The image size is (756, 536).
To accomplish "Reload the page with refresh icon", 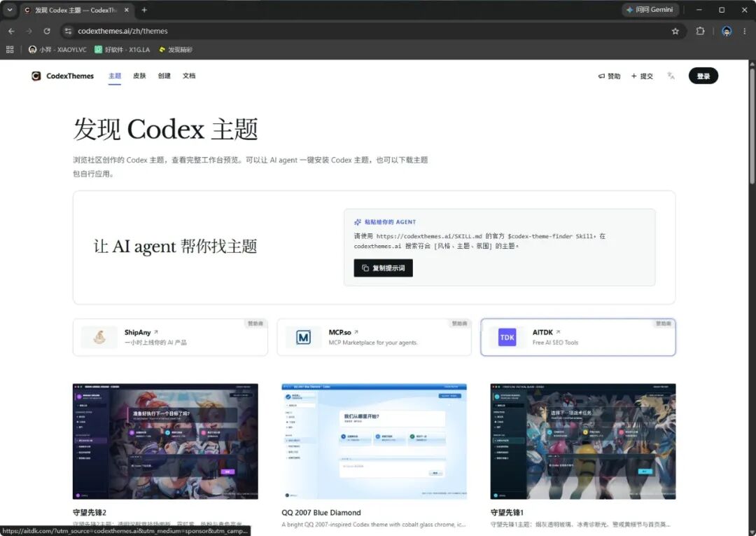I will (47, 31).
